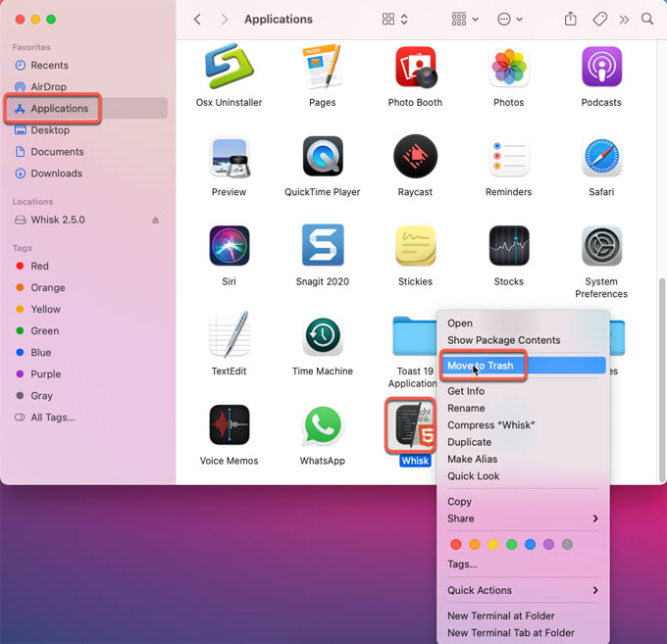
Task: Open Documents in the sidebar
Action: pyautogui.click(x=87, y=152)
